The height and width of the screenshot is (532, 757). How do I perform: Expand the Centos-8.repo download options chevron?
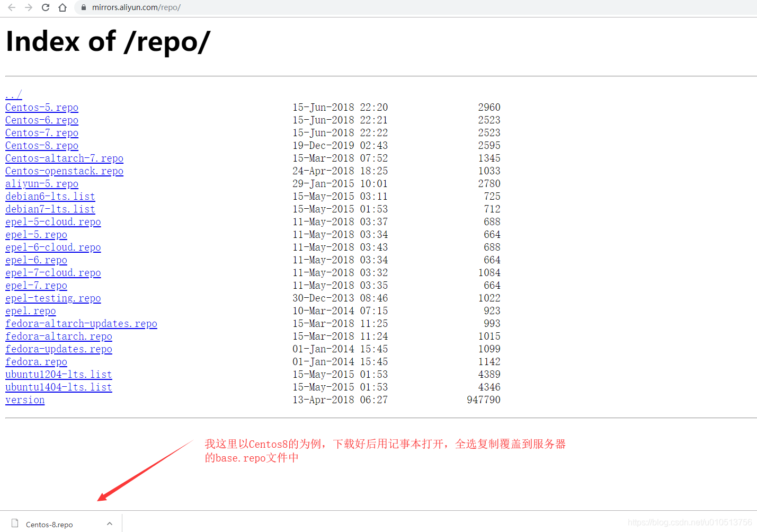point(110,524)
